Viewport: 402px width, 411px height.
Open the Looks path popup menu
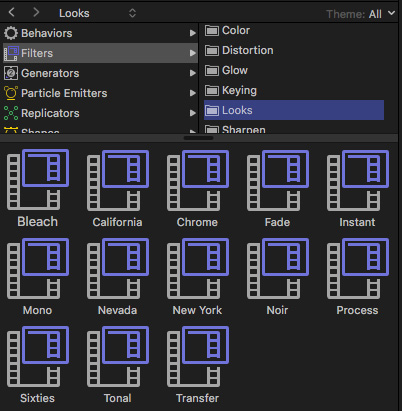coord(97,13)
